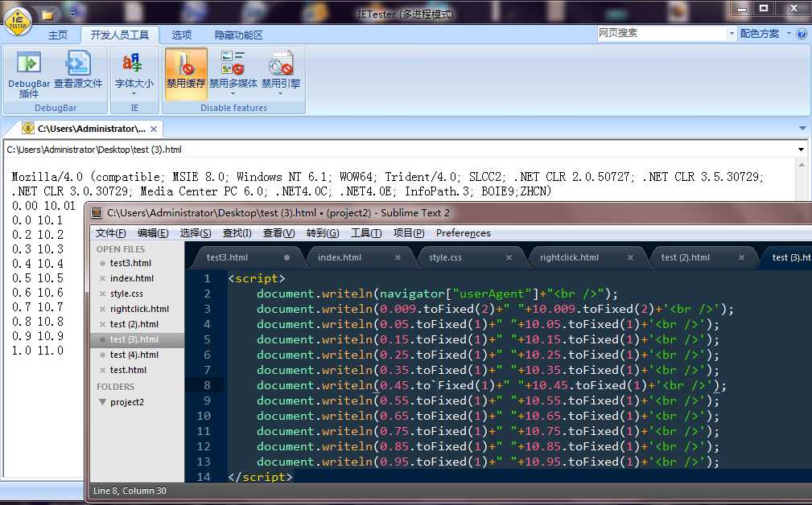The width and height of the screenshot is (812, 505).
Task: Click the Sublime Text window icon
Action: (97, 212)
